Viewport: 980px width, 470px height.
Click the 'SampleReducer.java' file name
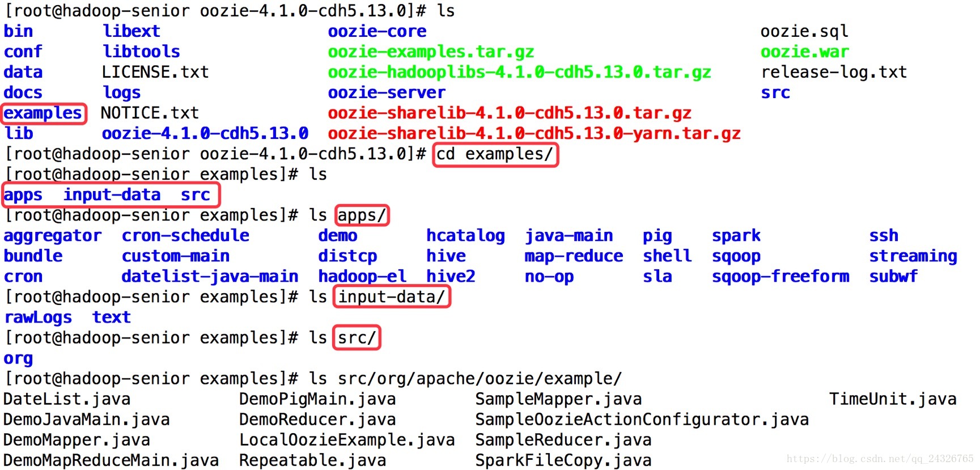(x=563, y=439)
